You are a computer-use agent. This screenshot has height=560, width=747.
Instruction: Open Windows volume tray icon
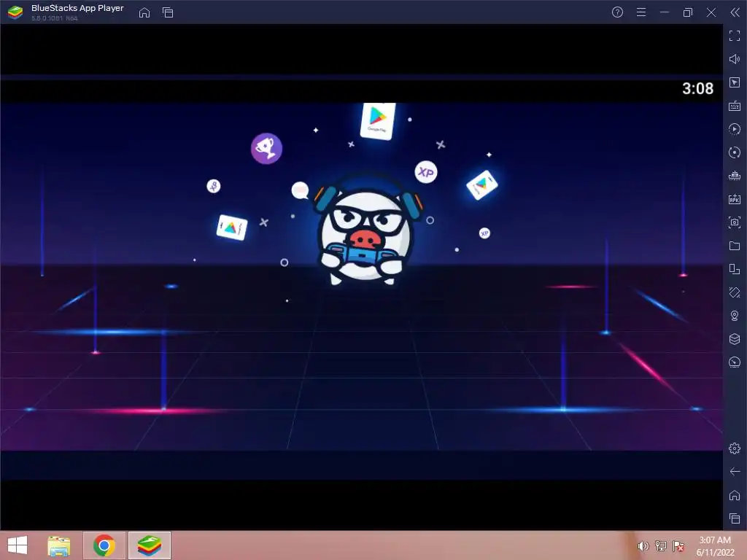pyautogui.click(x=643, y=546)
